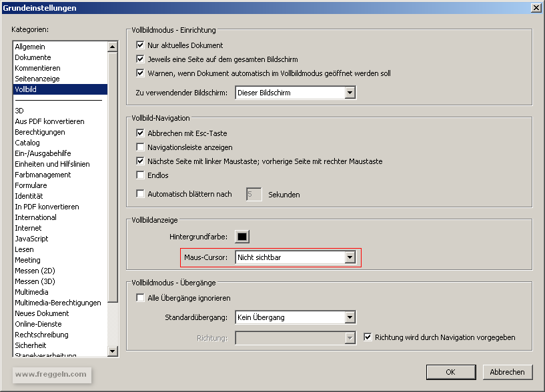Image resolution: width=545 pixels, height=392 pixels.
Task: Select 'Seitenanzeige' in category list
Action: (x=37, y=79)
